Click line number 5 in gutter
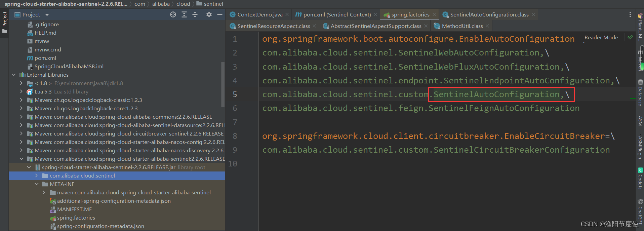The image size is (644, 231). coord(235,94)
